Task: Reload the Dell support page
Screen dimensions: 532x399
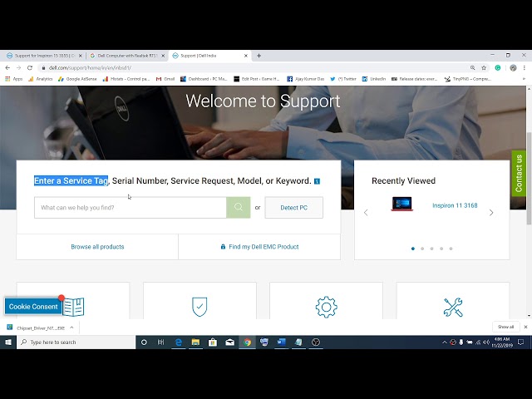Action: pyautogui.click(x=30, y=68)
